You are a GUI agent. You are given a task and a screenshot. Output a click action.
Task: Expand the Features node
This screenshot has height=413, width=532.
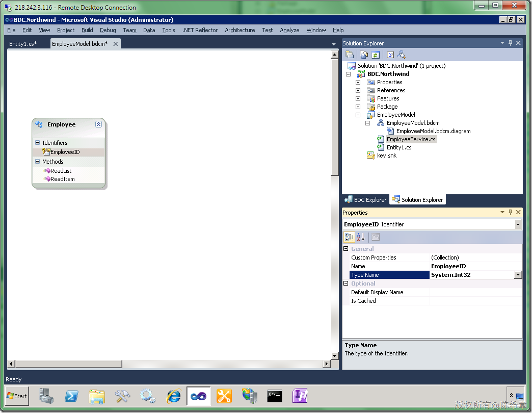[358, 98]
